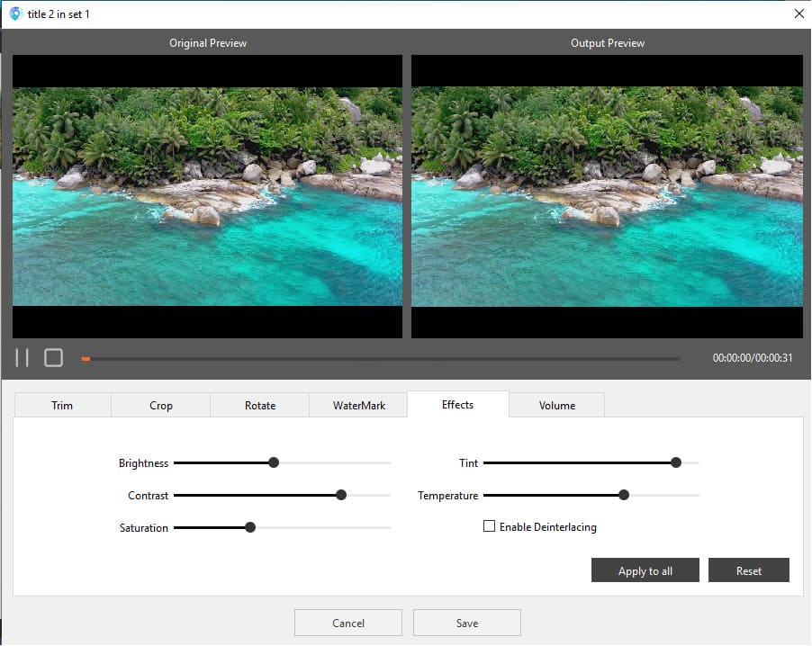812x646 pixels.
Task: Click the Temperature slider knob
Action: point(624,495)
